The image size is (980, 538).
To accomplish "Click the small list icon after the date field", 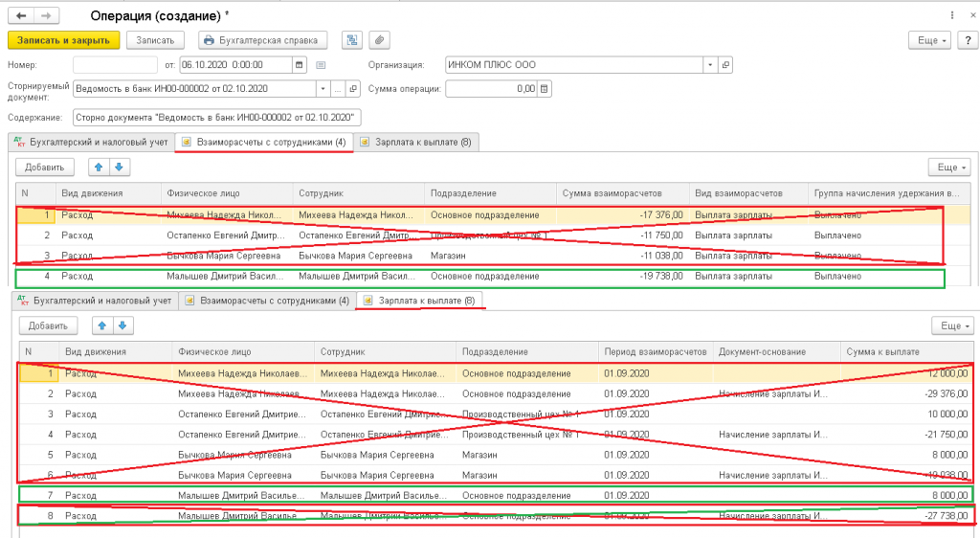I will tap(321, 65).
